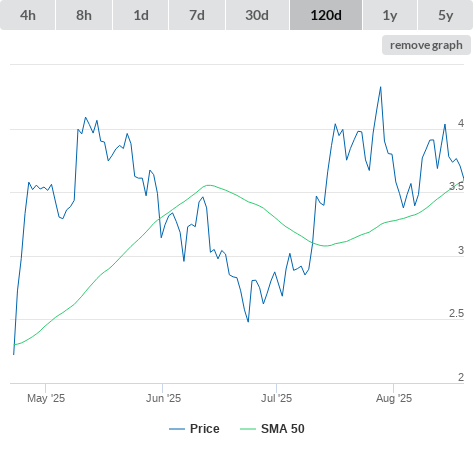Click the SMA 50 line's mid-June crest
The height and width of the screenshot is (455, 474).
(x=209, y=185)
